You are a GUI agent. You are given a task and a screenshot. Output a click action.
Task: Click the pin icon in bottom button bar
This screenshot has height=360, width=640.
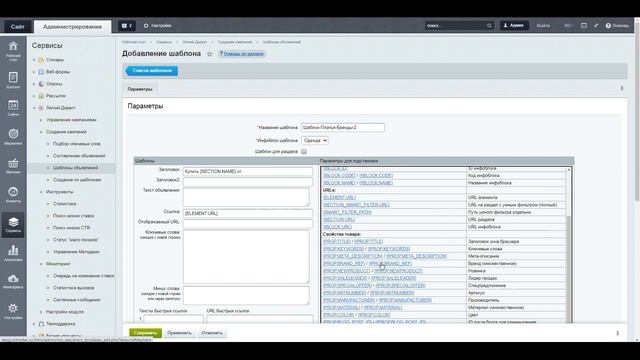(x=617, y=333)
